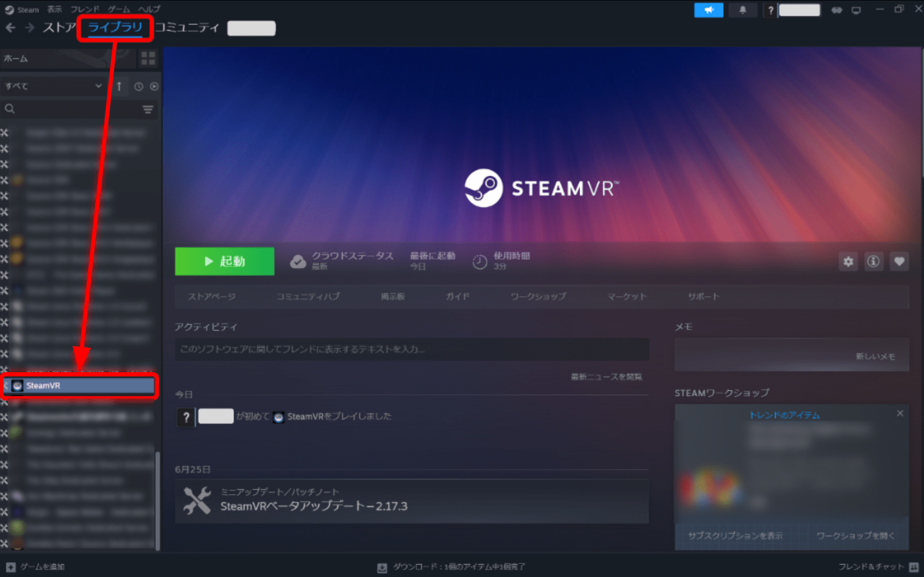Click the sort ascending arrow icon
Image resolution: width=924 pixels, height=577 pixels.
click(119, 86)
